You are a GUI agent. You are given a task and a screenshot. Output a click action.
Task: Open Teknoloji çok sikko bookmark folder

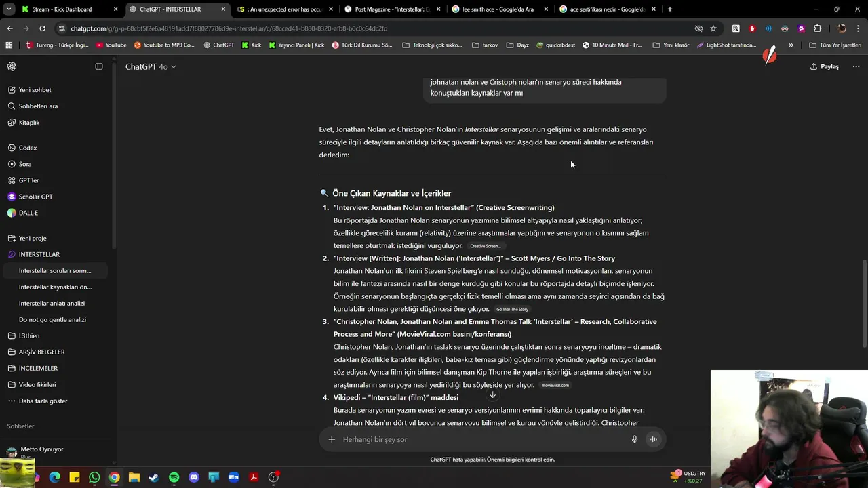pyautogui.click(x=432, y=45)
